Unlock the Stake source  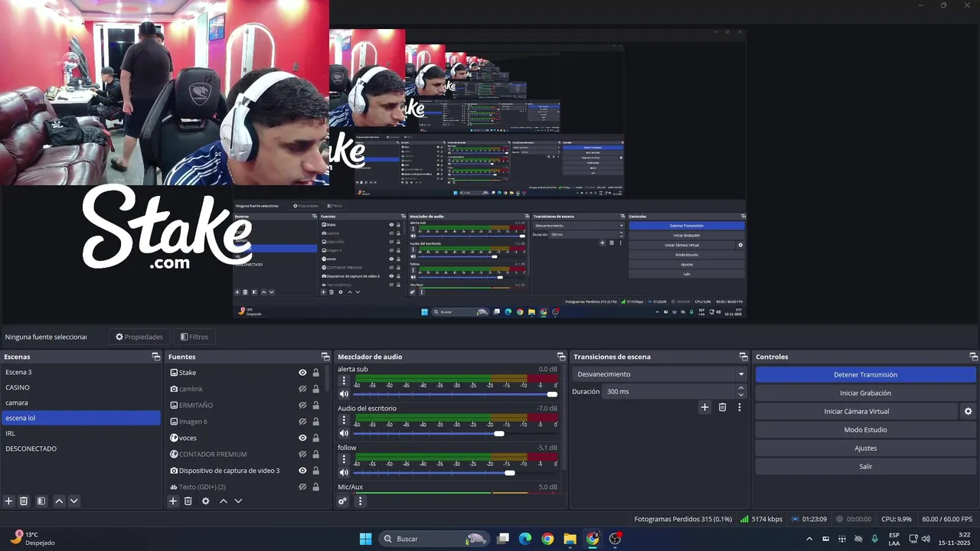(x=315, y=373)
